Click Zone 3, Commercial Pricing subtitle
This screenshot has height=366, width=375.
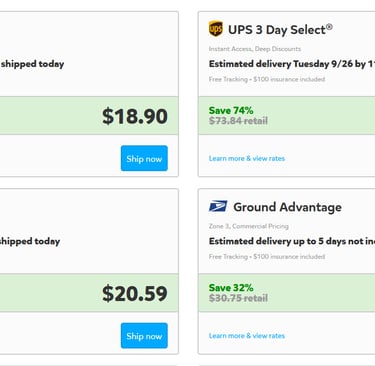click(x=249, y=226)
